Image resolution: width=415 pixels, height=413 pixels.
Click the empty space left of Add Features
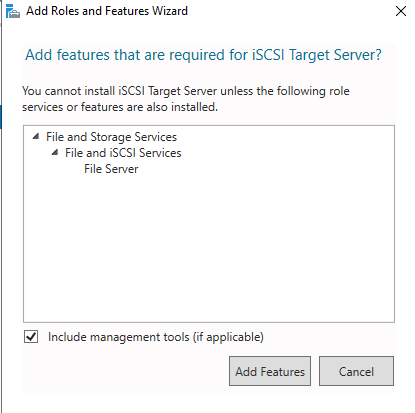tap(125, 371)
